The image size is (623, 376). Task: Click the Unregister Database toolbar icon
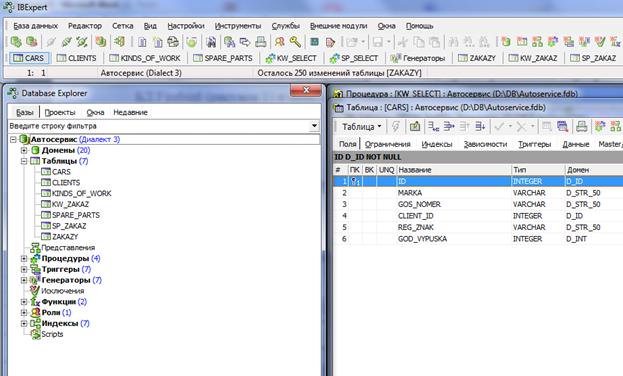tap(31, 41)
